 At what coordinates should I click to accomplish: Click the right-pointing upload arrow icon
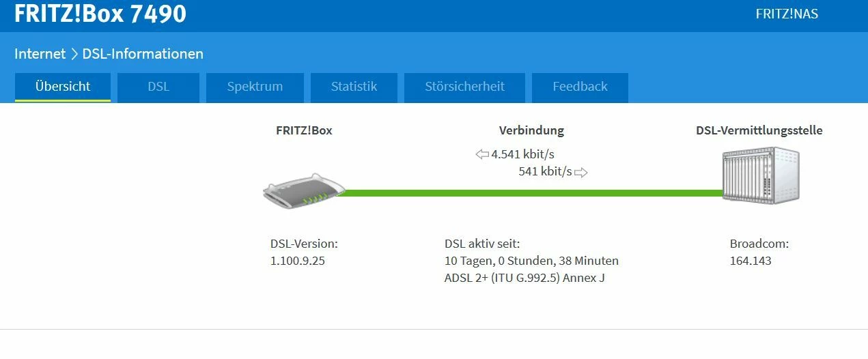coord(580,172)
